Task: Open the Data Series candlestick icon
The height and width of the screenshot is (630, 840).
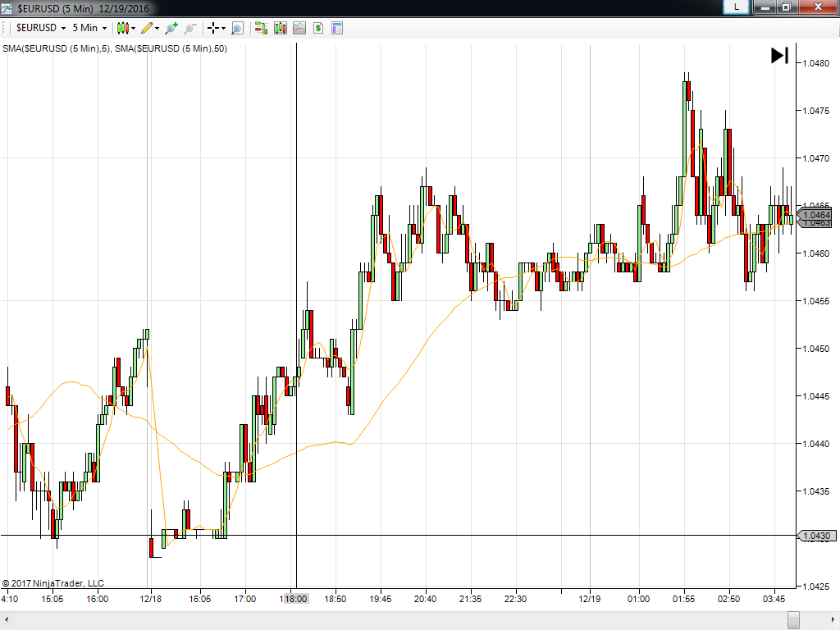Action: [x=281, y=28]
